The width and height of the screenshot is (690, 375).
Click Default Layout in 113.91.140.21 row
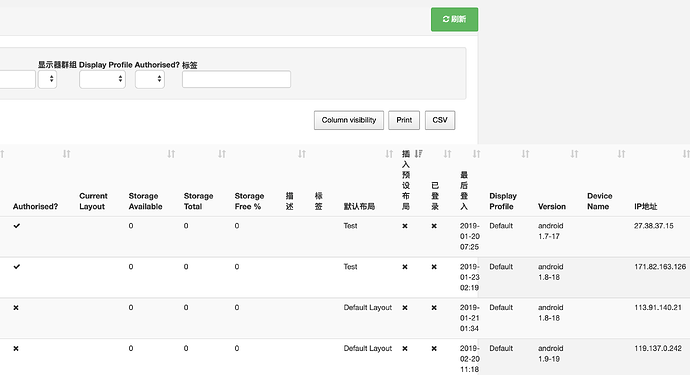[x=367, y=308]
